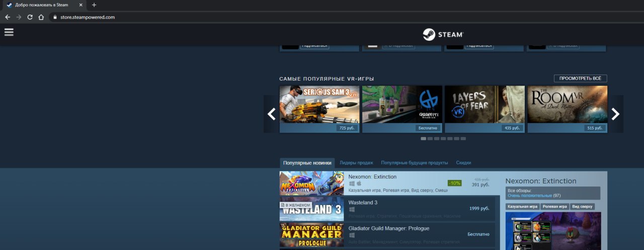This screenshot has width=644, height=250.
Task: Reload the page with the refresh icon
Action: [30, 17]
